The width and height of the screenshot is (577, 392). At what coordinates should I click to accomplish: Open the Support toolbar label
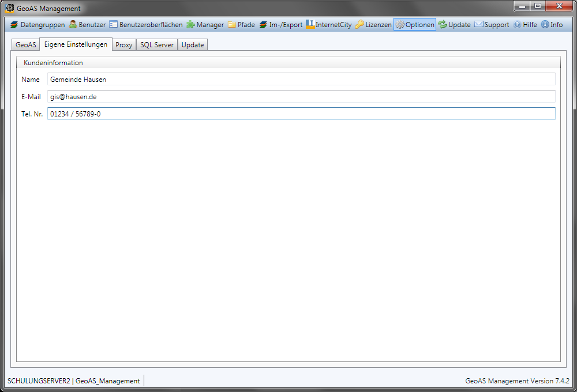pos(497,25)
